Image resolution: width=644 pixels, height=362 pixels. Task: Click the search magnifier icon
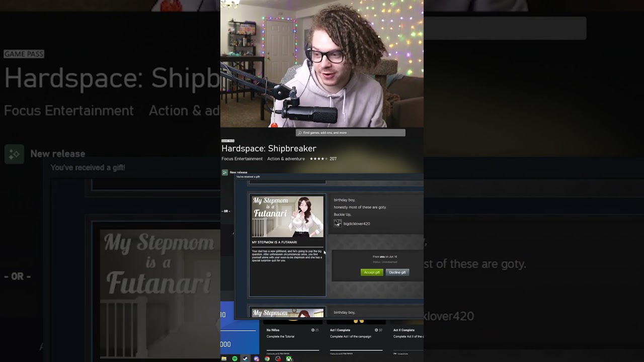(x=300, y=133)
